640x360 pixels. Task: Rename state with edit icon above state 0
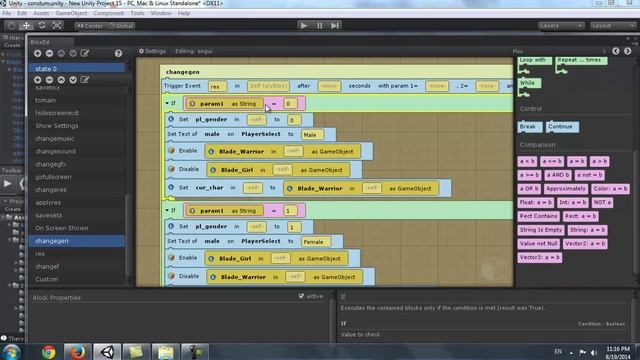85,53
